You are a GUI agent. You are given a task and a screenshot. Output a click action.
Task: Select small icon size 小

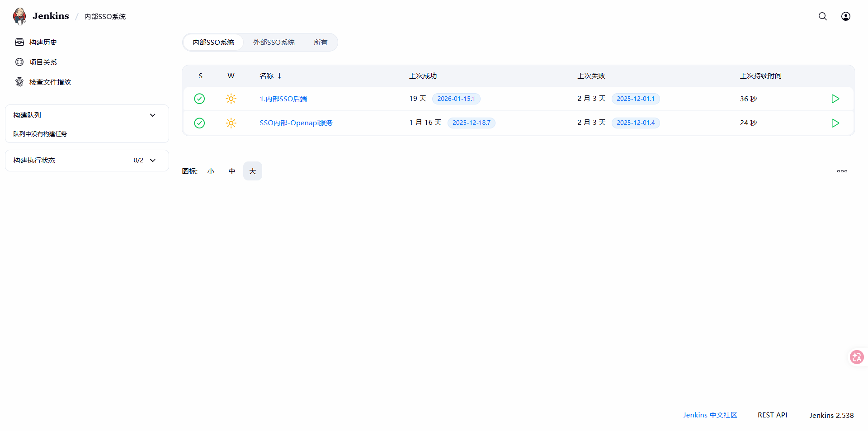[211, 171]
